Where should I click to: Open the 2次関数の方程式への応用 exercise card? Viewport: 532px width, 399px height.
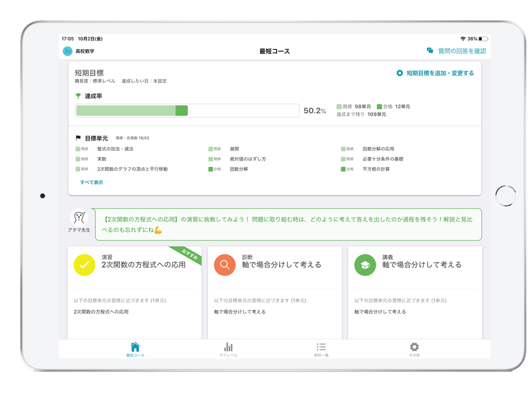[x=134, y=293]
